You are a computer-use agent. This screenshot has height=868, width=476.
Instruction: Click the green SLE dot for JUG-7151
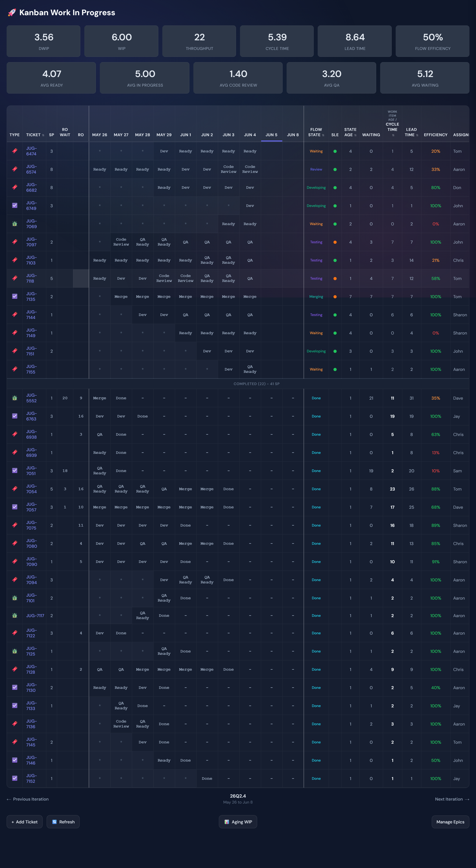click(335, 351)
